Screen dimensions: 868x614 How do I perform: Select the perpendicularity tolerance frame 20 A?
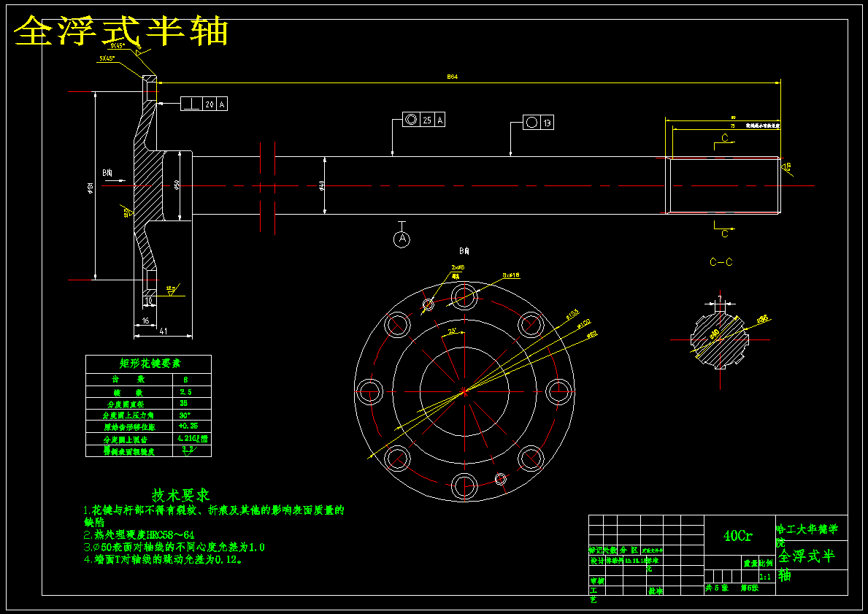(204, 104)
